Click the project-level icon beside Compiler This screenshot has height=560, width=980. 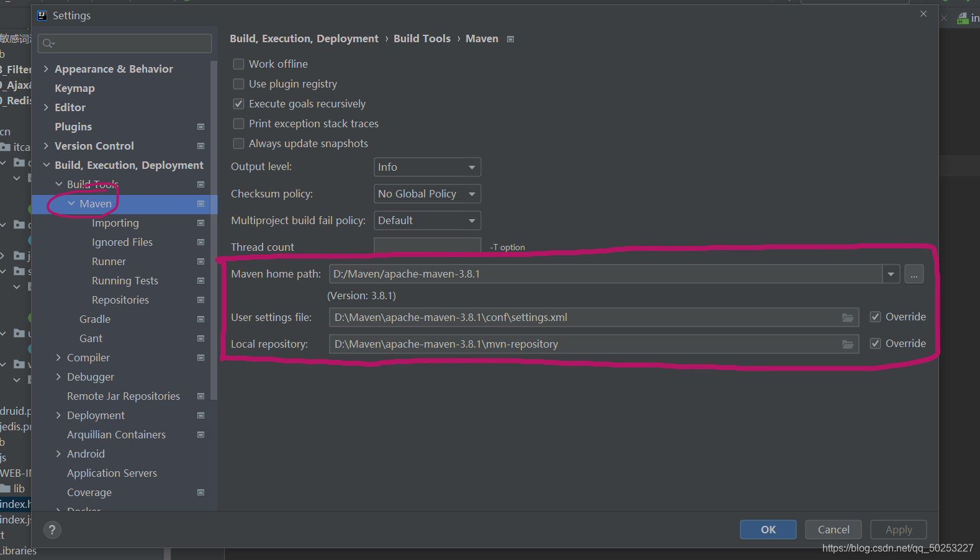click(x=200, y=358)
